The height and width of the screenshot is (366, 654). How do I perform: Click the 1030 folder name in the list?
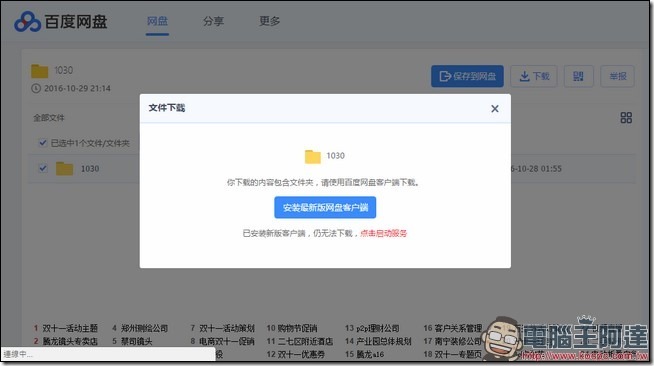(90, 169)
